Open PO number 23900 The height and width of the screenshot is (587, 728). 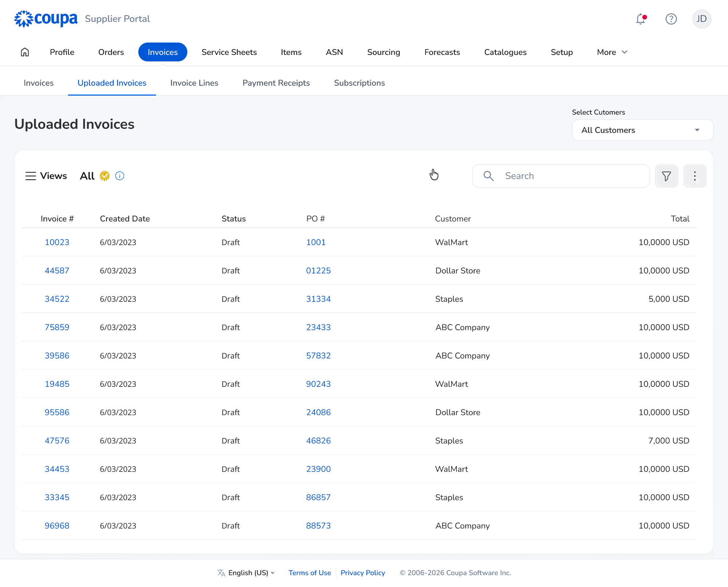[x=318, y=469]
